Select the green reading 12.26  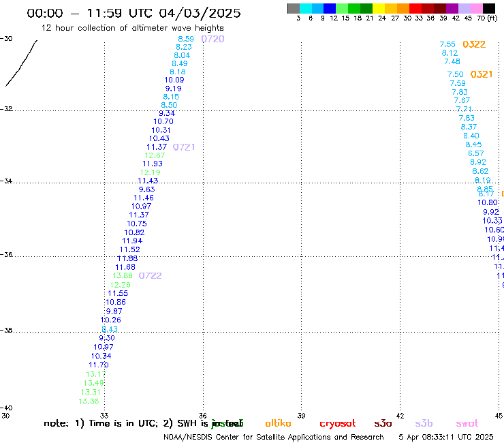[x=121, y=285]
